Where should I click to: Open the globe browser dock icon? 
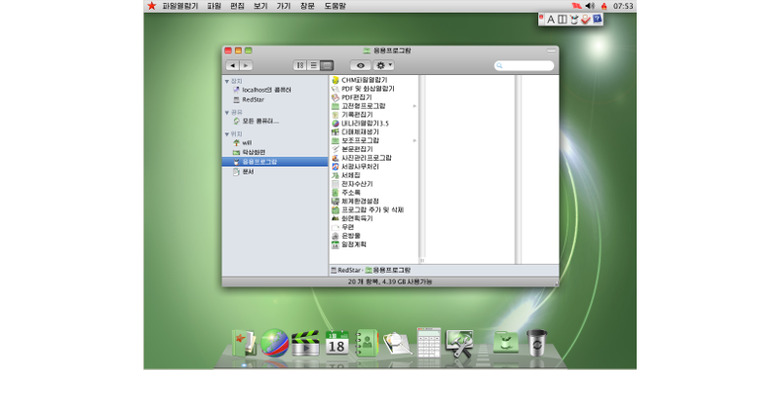275,343
